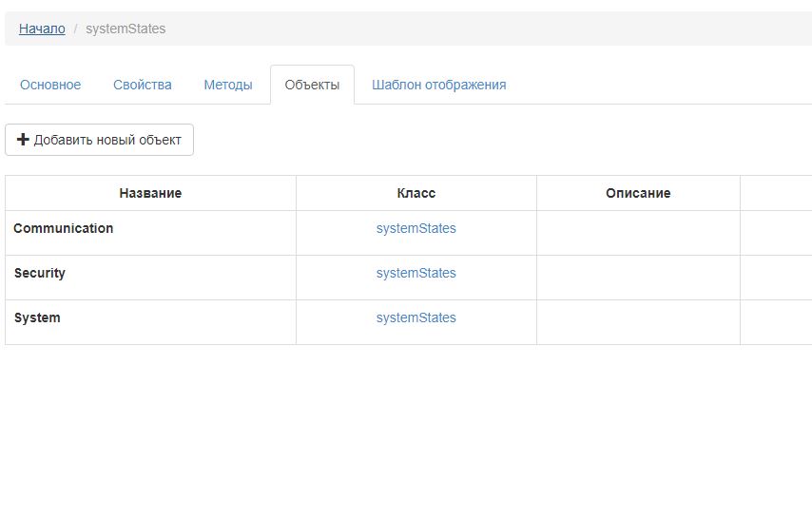Click the 'Название' column header

(150, 193)
